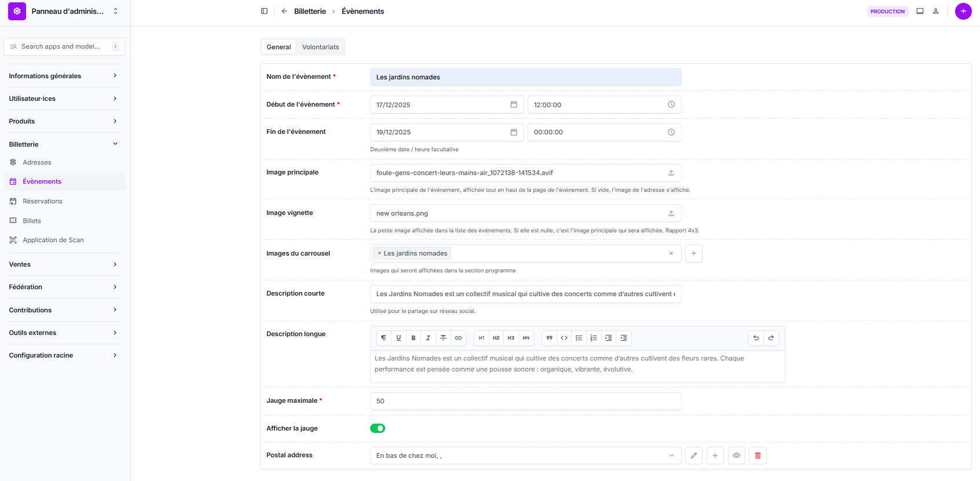Image resolution: width=980 pixels, height=481 pixels.
Task: Disable the Afficher la jauge switch
Action: click(378, 428)
